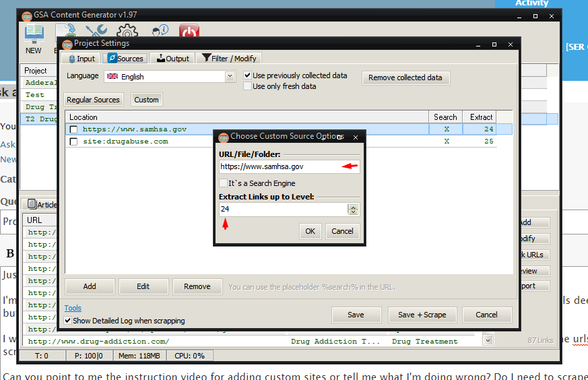Click the Edit source button
This screenshot has width=588, height=380.
tap(143, 286)
